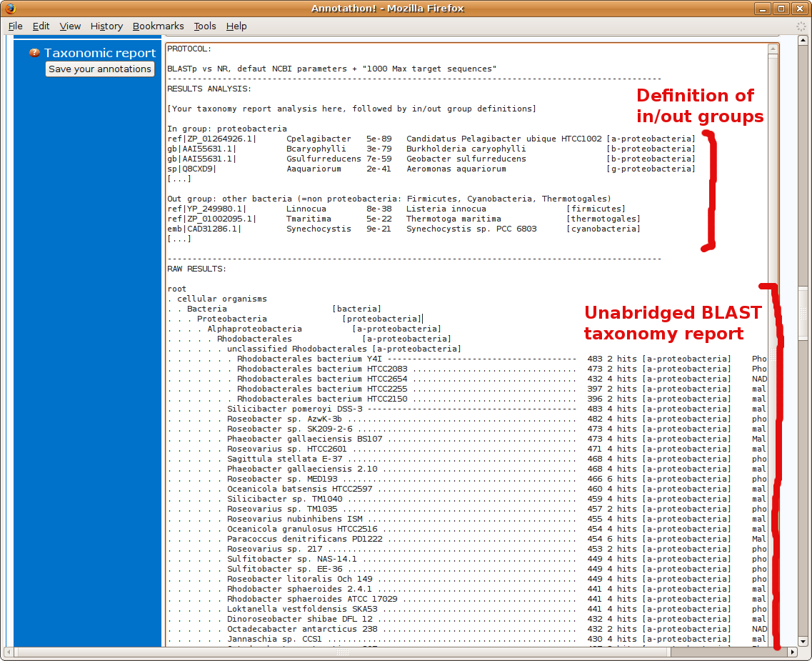
Task: Click the orange help icon beside Taxonomic report
Action: point(34,53)
